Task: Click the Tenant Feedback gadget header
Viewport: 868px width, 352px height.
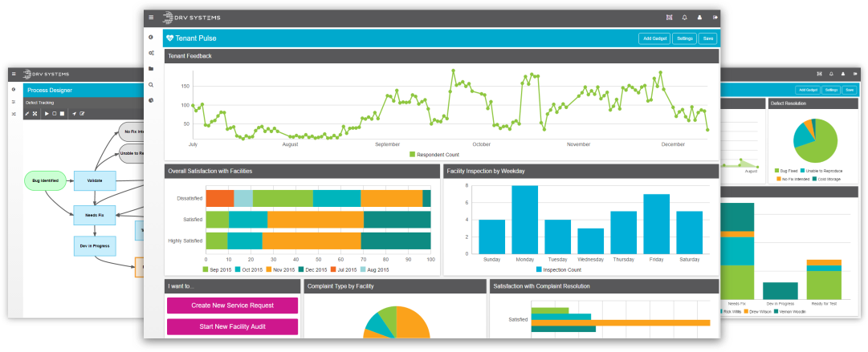Action: (442, 56)
